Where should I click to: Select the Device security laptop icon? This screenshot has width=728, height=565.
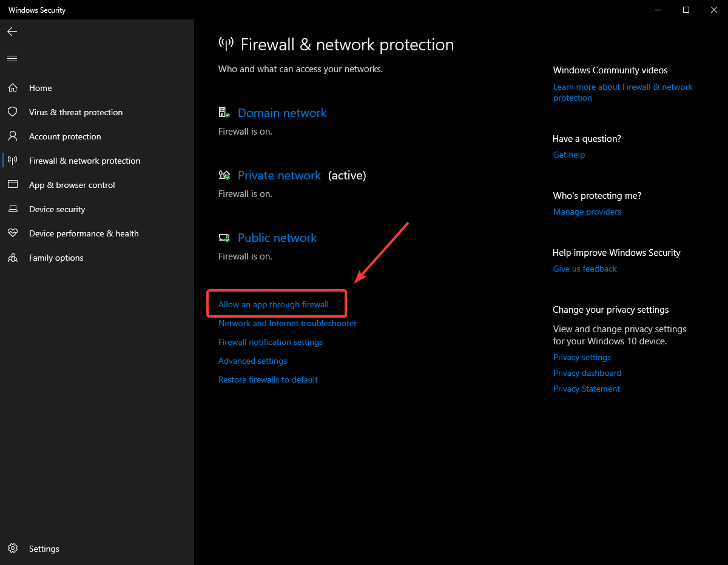click(13, 209)
